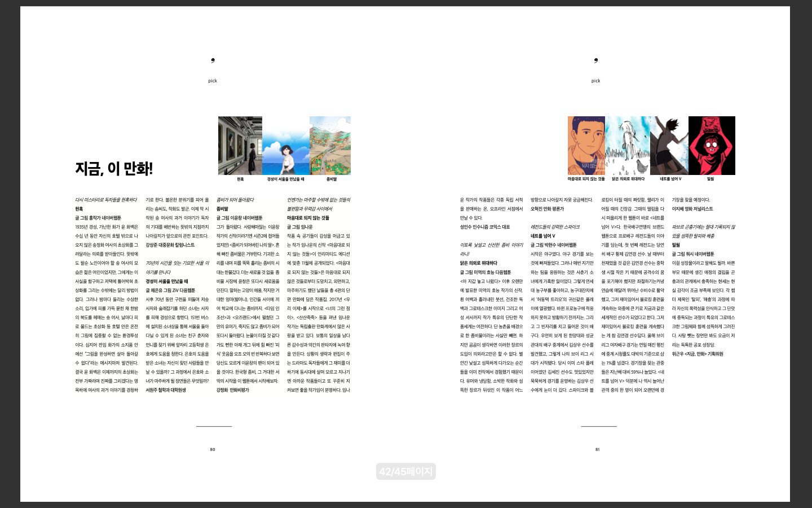The height and width of the screenshot is (508, 812).
Task: Select the 현혹 gallery cover image
Action: (x=240, y=146)
